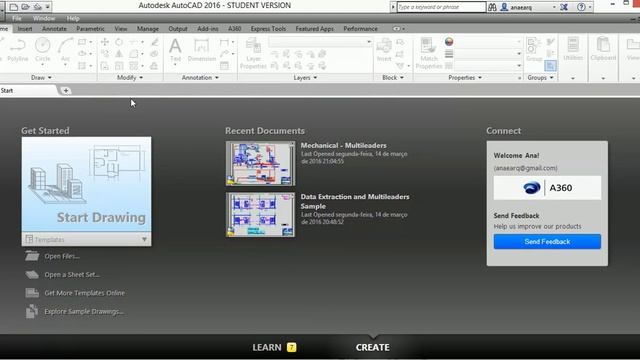Screen dimensions: 640x360
Task: Click the Open Files... link
Action: (x=62, y=256)
